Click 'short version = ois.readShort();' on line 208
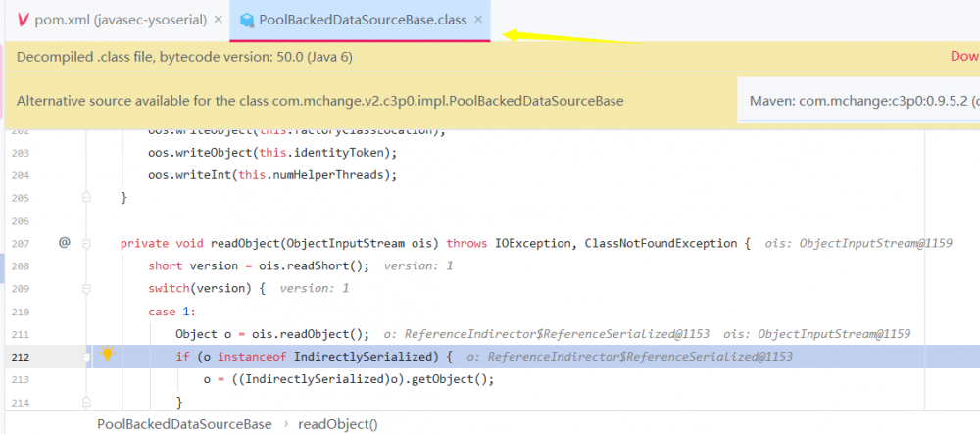Image resolution: width=980 pixels, height=434 pixels. point(259,265)
